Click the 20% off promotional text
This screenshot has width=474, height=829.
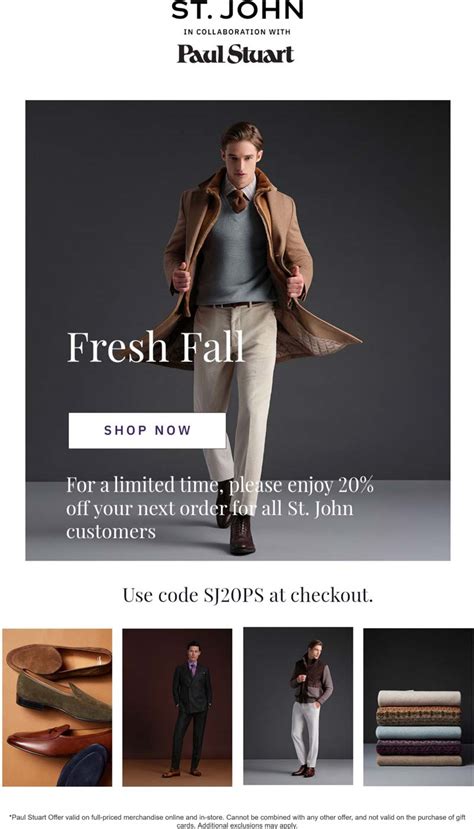[x=220, y=508]
